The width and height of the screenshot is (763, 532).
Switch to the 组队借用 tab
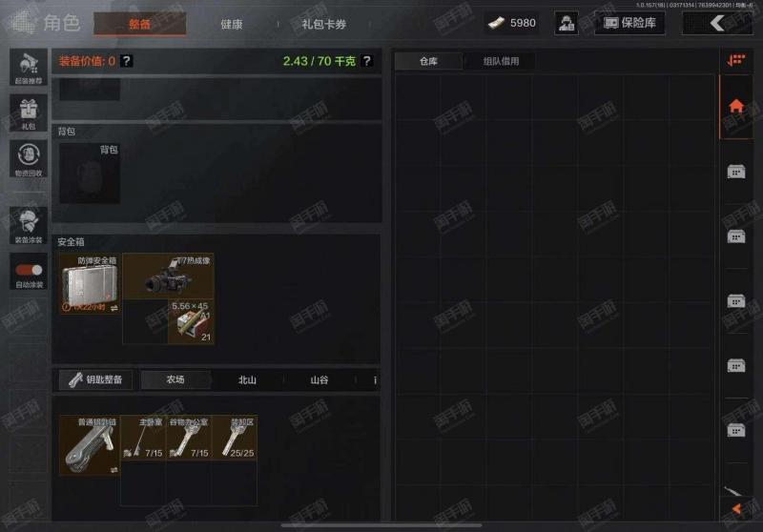(x=501, y=61)
